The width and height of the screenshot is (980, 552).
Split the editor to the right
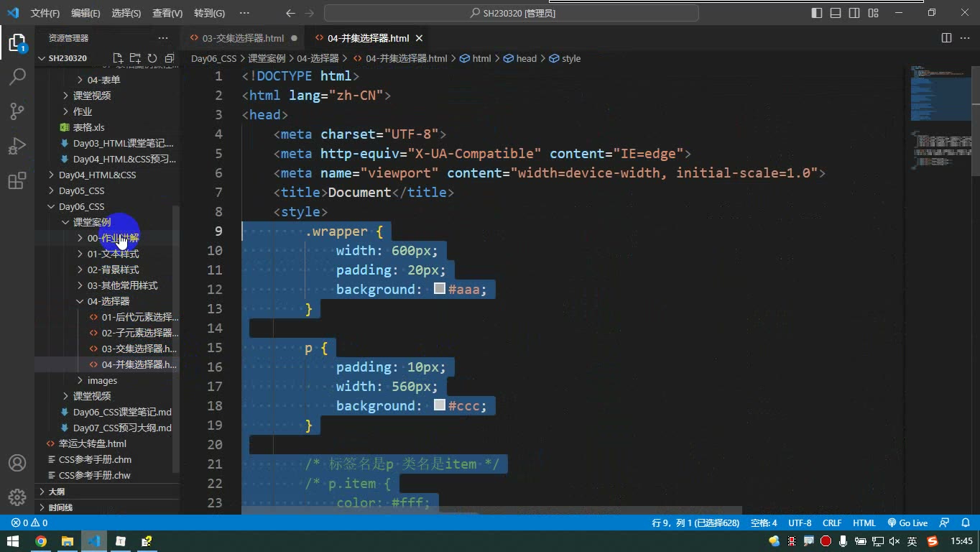click(947, 38)
